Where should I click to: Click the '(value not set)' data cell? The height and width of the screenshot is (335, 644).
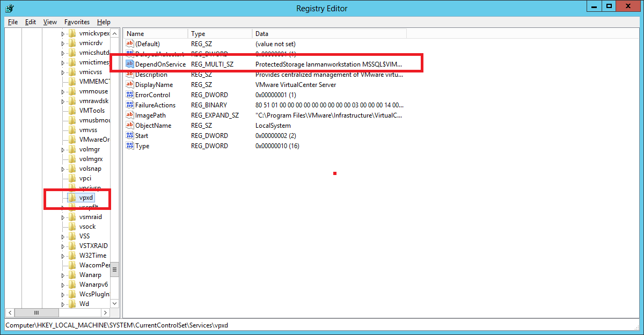coord(275,43)
